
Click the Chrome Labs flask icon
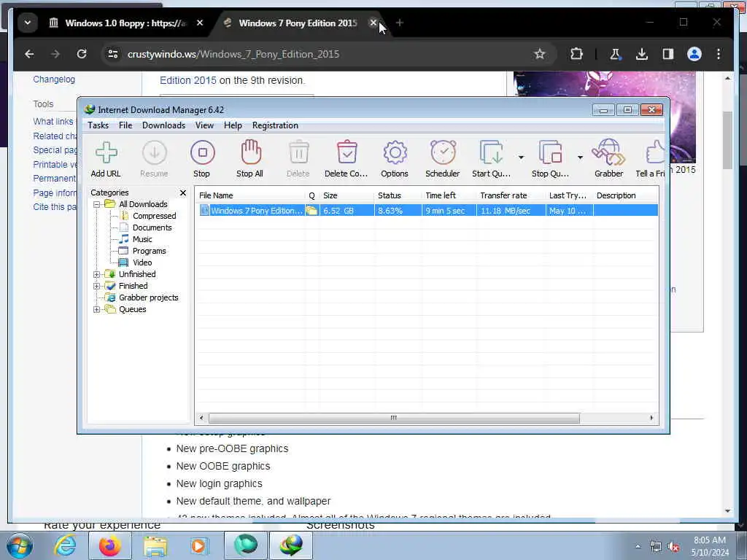[x=615, y=54]
